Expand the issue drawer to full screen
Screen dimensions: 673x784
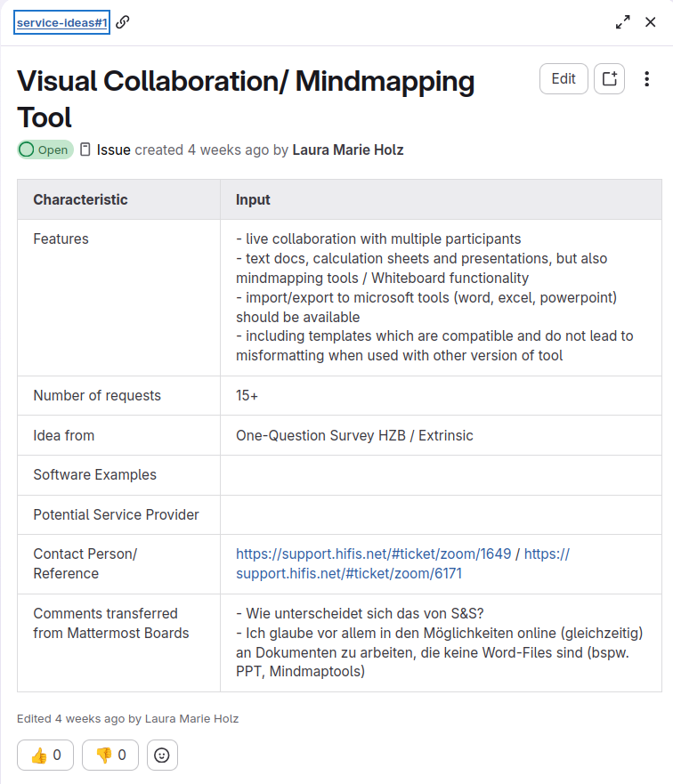click(622, 21)
